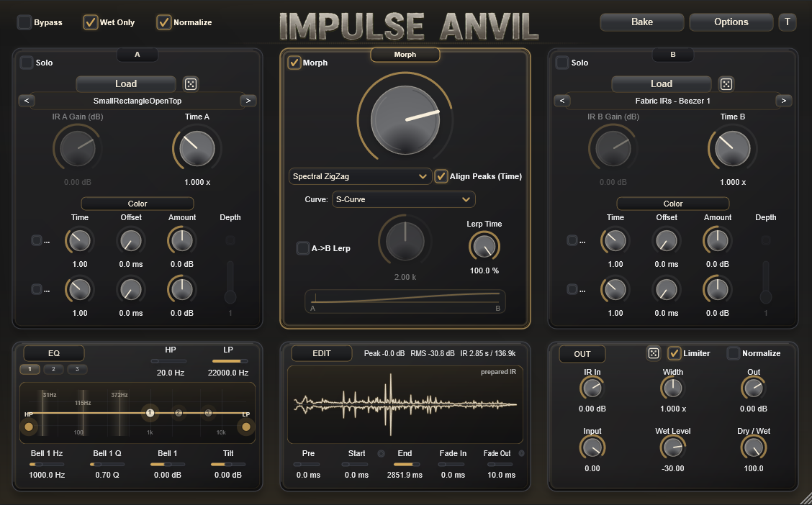The height and width of the screenshot is (505, 812).
Task: Enable first Color row checkbox in panel A
Action: 36,240
